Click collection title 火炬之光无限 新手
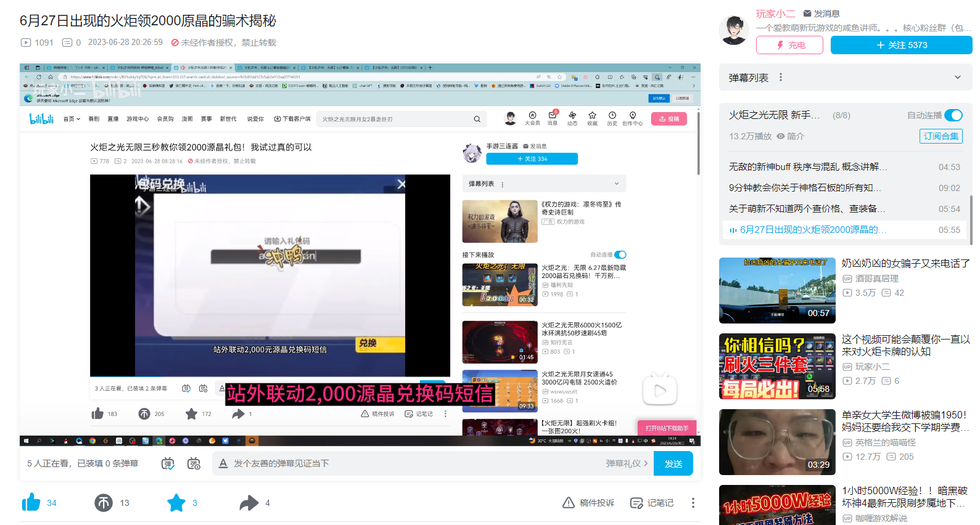The image size is (980, 525). click(x=775, y=115)
